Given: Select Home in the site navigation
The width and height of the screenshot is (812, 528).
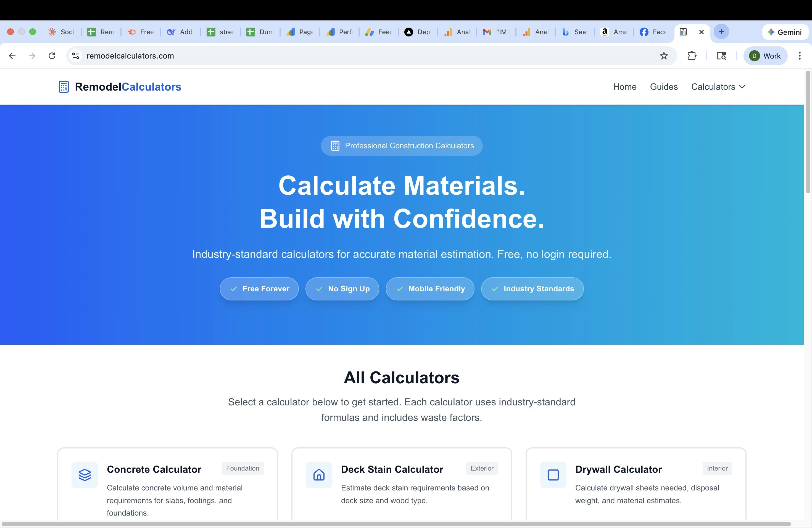Looking at the screenshot, I should click(624, 87).
